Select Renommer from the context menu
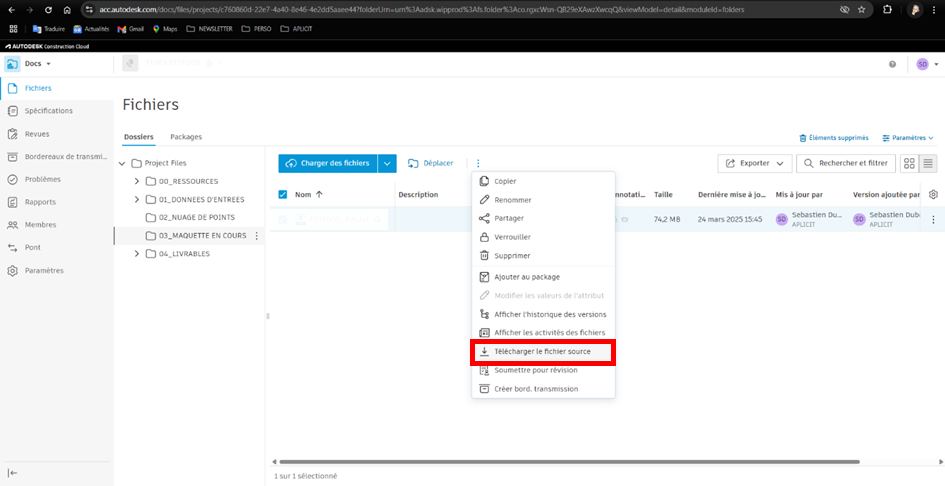The height and width of the screenshot is (486, 945). click(x=512, y=200)
